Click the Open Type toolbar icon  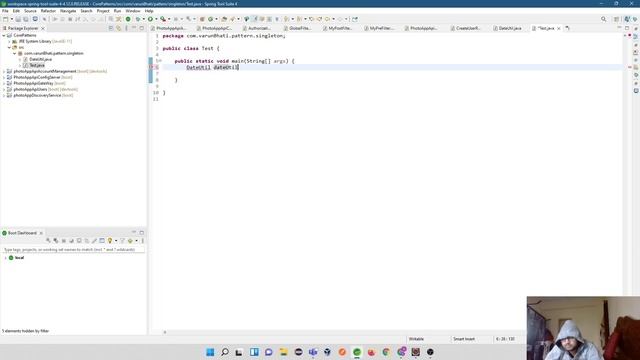pyautogui.click(x=224, y=19)
